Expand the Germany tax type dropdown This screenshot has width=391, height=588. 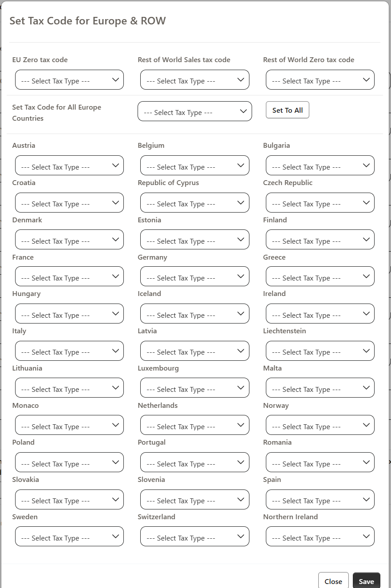point(194,277)
